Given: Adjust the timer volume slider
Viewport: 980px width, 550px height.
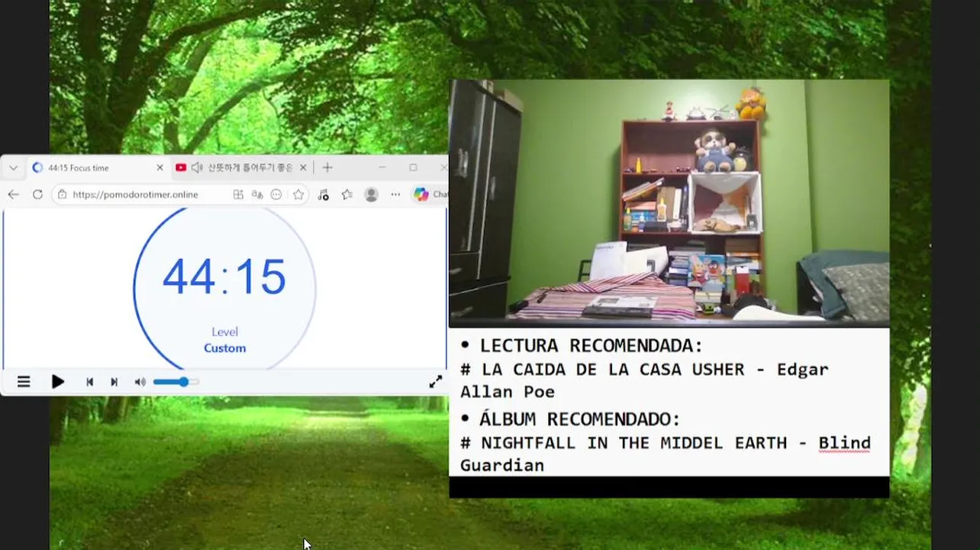Looking at the screenshot, I should (x=176, y=382).
